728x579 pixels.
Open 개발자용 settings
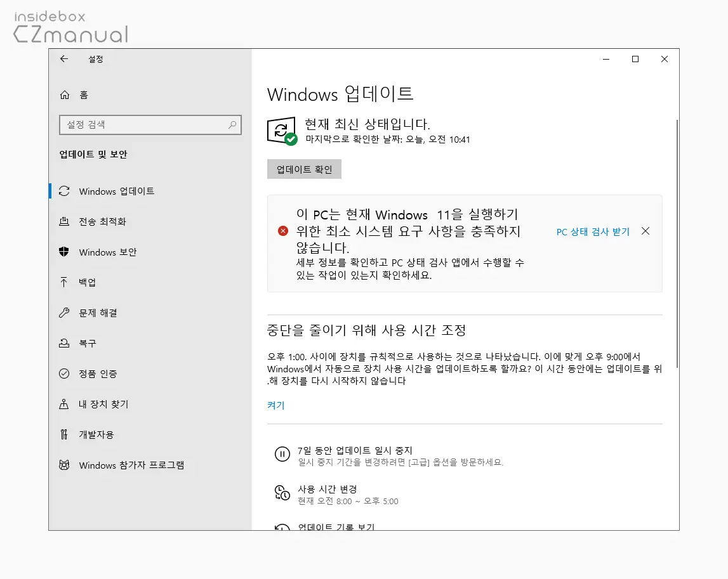[x=150, y=434]
